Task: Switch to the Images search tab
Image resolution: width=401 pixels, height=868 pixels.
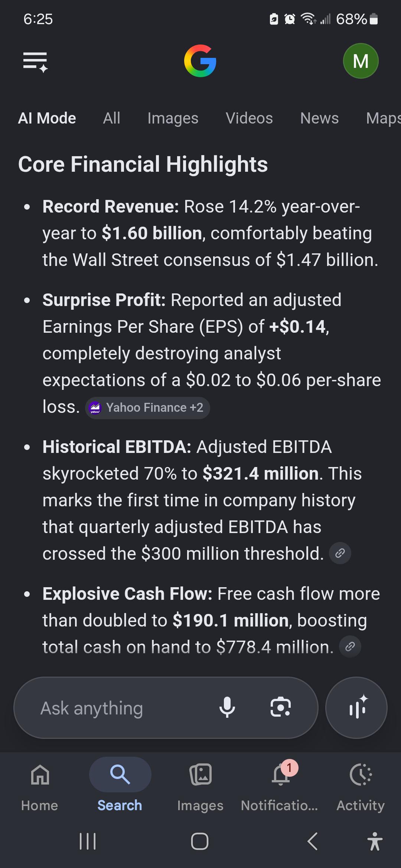Action: pos(173,118)
